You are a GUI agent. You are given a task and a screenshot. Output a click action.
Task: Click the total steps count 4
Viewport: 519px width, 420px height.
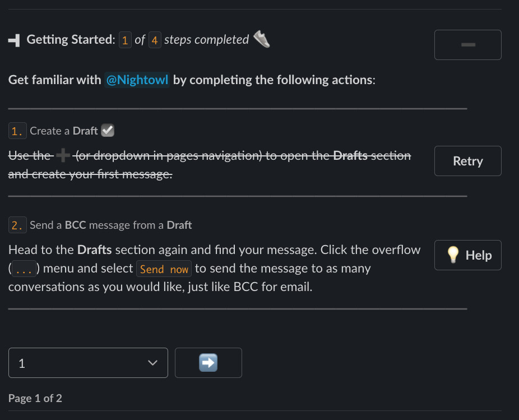pyautogui.click(x=155, y=40)
